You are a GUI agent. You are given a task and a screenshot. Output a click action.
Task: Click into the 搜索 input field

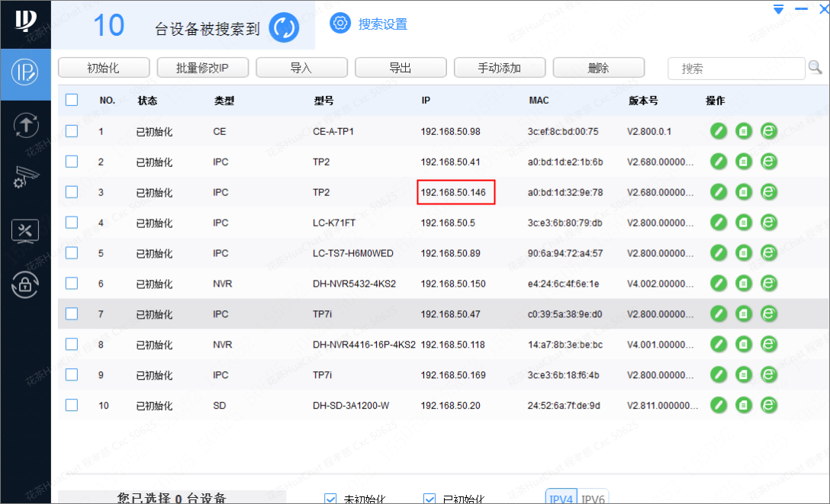tap(736, 69)
